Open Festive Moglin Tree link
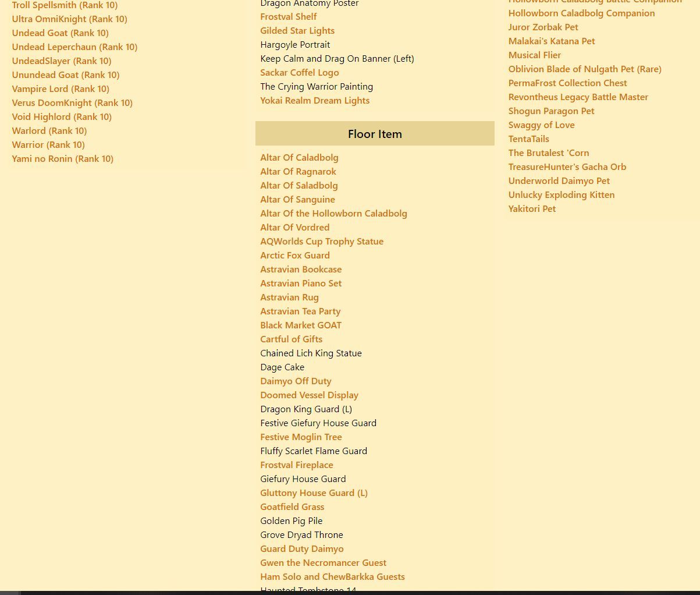 pyautogui.click(x=301, y=437)
